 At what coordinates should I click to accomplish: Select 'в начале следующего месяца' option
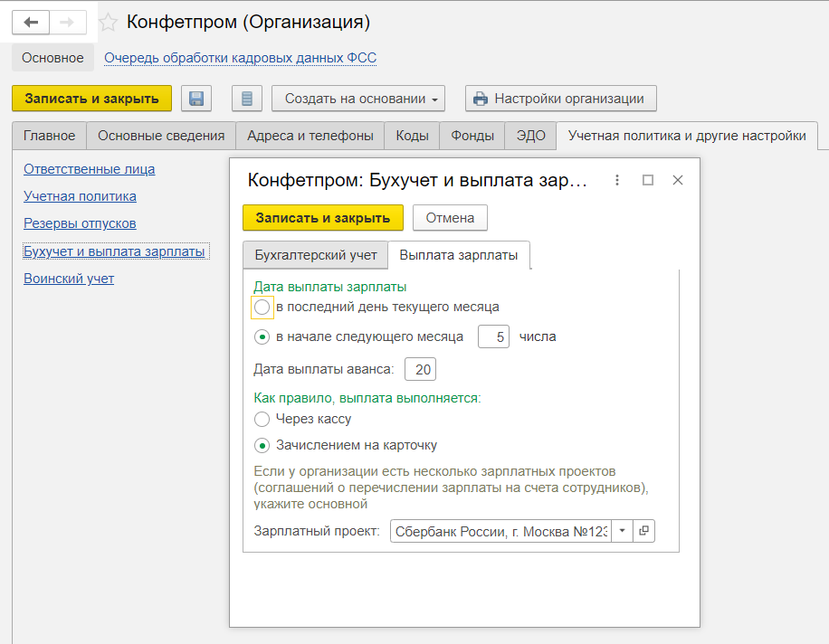click(x=262, y=337)
